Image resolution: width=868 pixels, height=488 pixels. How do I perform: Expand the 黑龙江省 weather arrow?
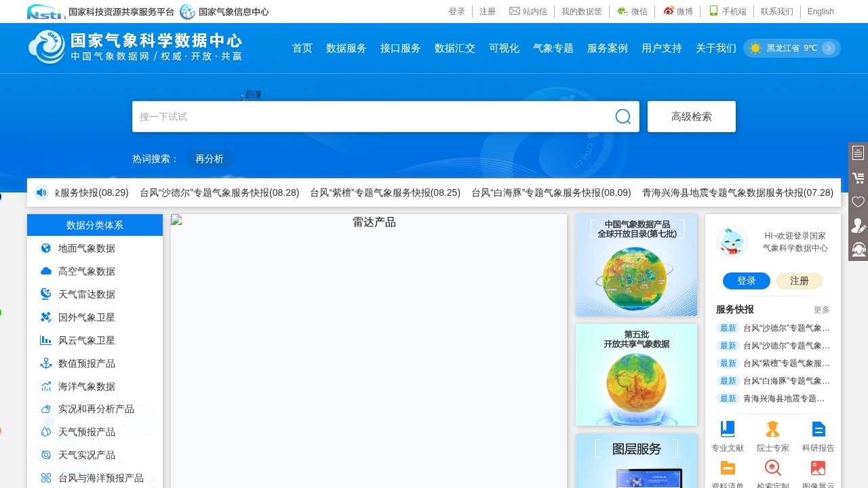coord(829,48)
